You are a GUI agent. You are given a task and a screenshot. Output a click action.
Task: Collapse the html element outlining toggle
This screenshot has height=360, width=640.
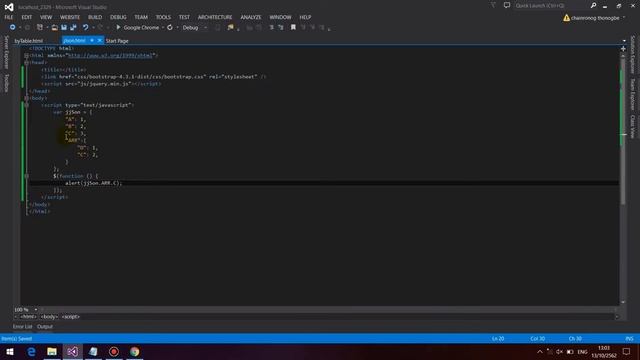click(x=26, y=56)
